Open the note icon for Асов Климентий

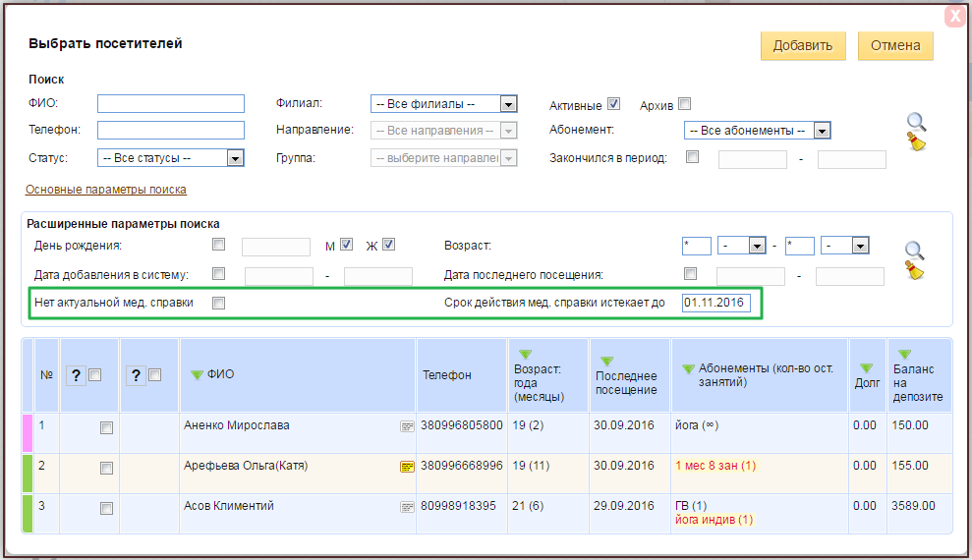click(x=407, y=507)
